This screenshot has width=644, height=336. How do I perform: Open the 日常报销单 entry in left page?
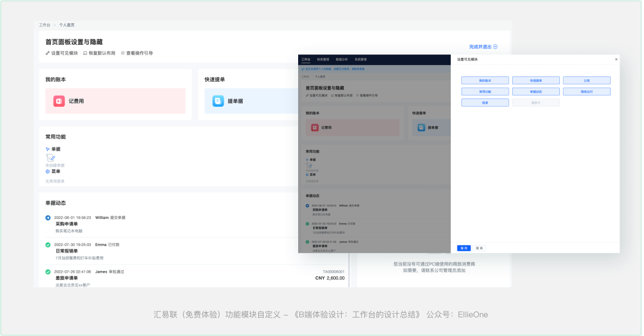tap(67, 251)
